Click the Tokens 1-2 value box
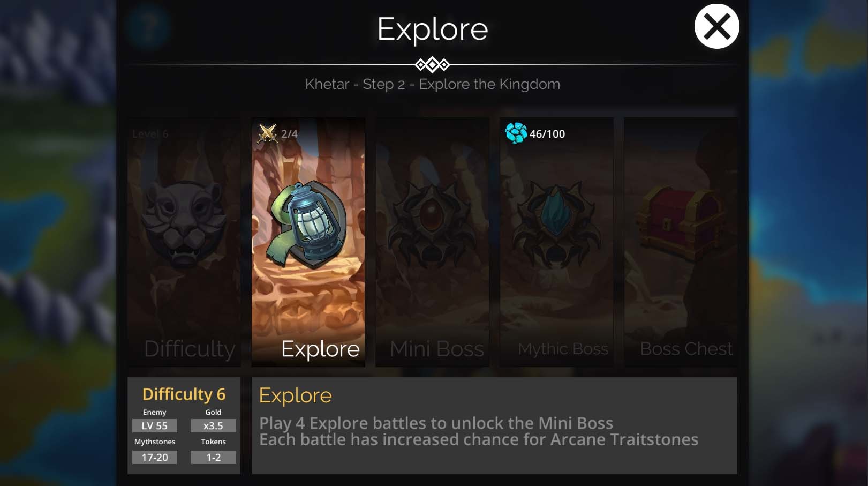The image size is (868, 486). tap(213, 458)
